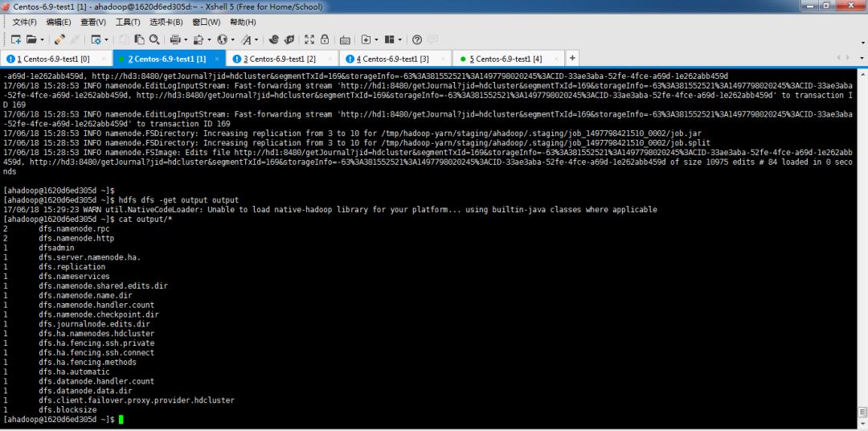Open the 选项卡(B) menu
Image resolution: width=868 pixels, height=431 pixels.
(x=166, y=23)
